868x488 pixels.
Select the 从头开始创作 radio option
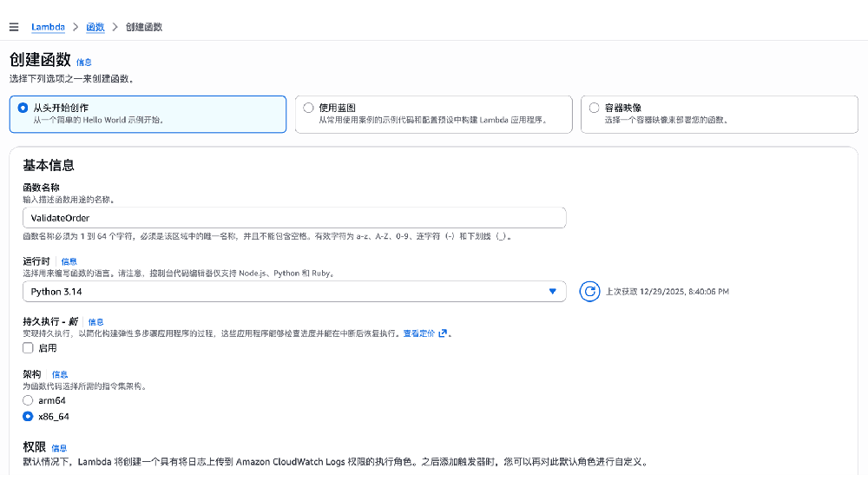click(23, 108)
